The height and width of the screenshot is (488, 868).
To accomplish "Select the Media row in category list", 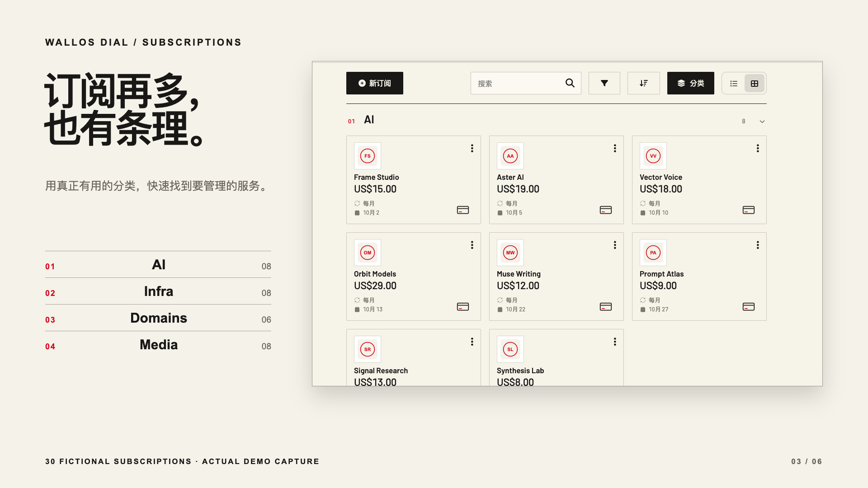I will (158, 345).
